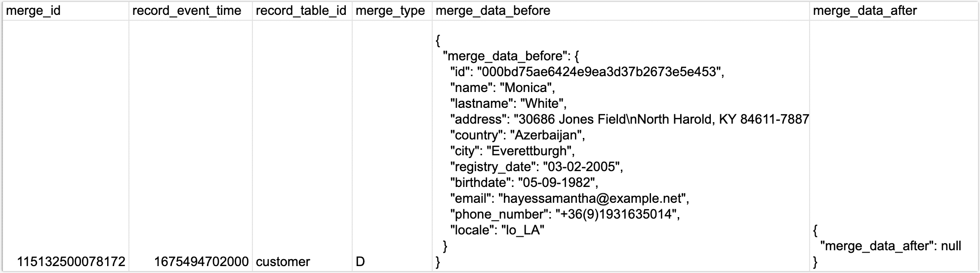Select the phone_number line in the JSON
Image resolution: width=980 pixels, height=273 pixels.
click(x=565, y=214)
